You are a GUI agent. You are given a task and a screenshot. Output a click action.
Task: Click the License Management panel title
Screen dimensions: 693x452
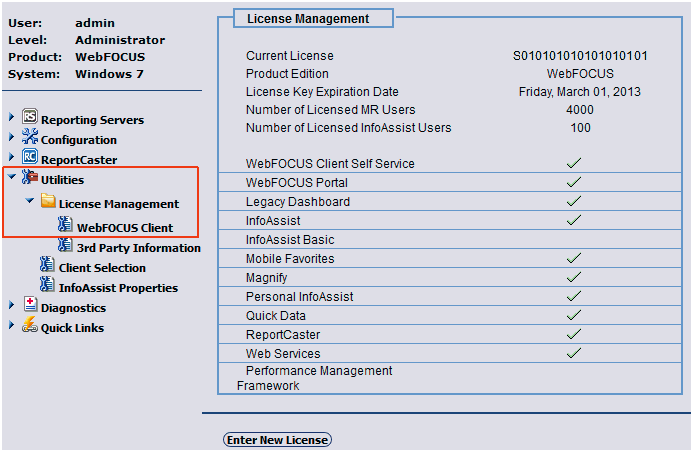click(x=308, y=19)
